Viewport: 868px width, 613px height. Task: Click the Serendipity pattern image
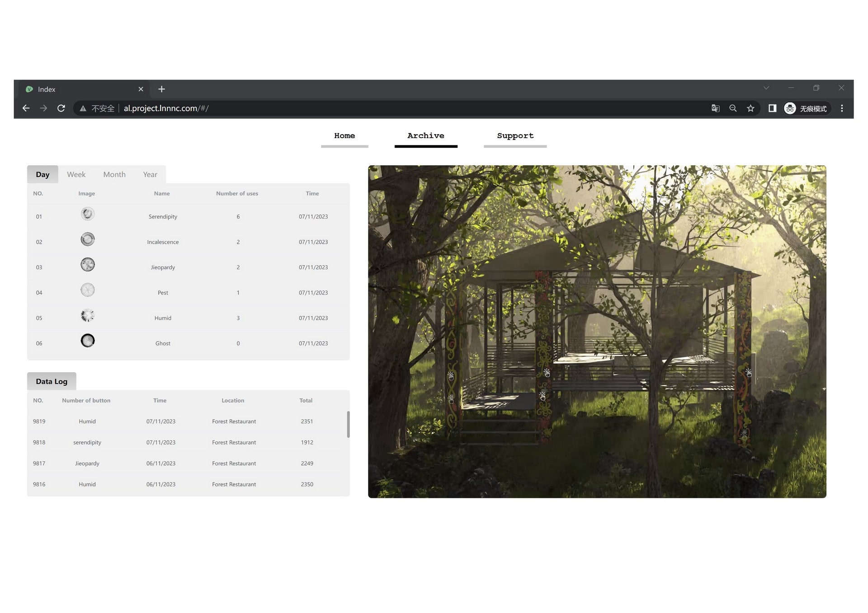click(x=87, y=214)
